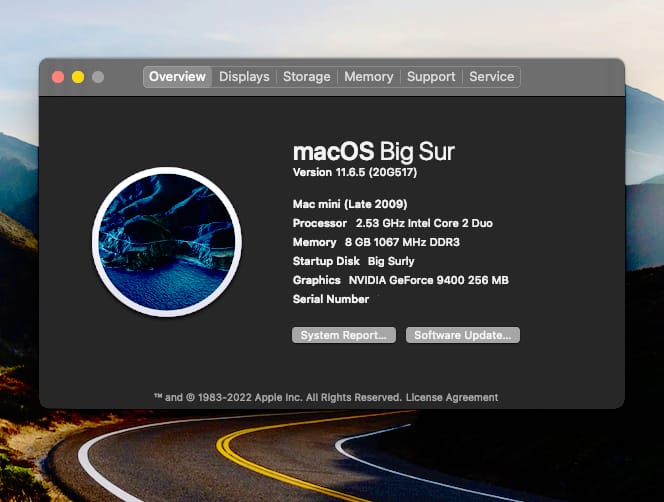Click the Serial Number label
The image size is (664, 502).
pyautogui.click(x=331, y=300)
